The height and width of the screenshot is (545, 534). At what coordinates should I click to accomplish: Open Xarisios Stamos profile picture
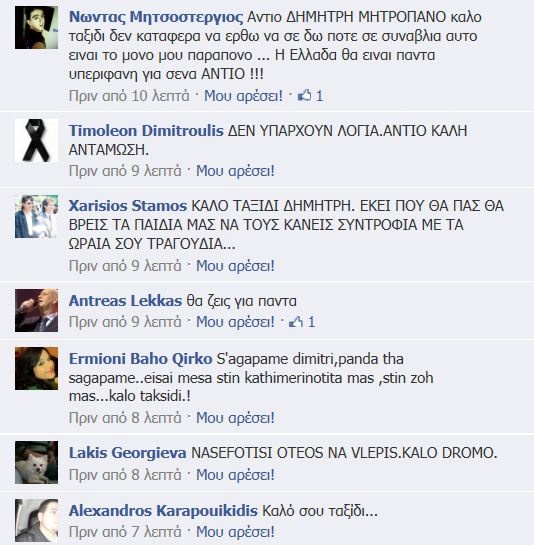tap(37, 217)
